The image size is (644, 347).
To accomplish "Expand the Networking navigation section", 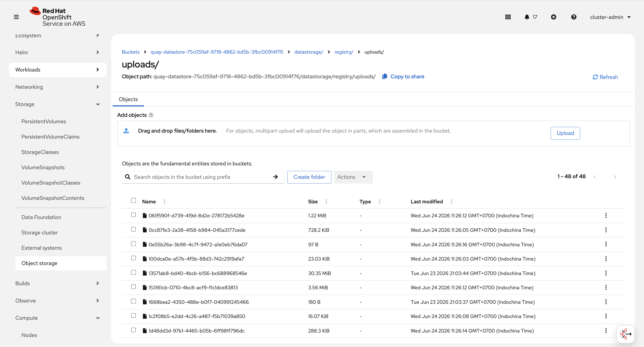I will pyautogui.click(x=58, y=87).
